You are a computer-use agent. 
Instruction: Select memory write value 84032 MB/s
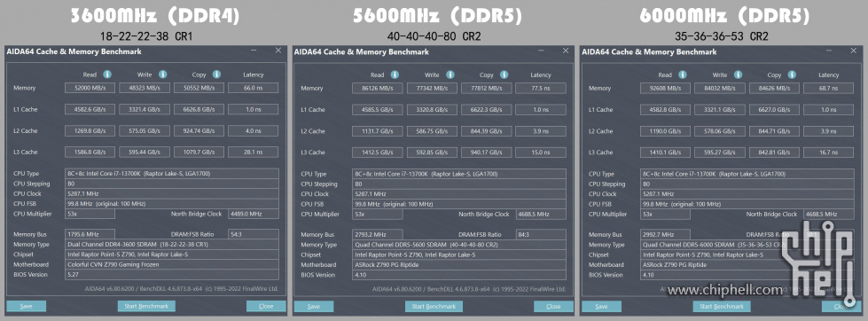click(720, 89)
